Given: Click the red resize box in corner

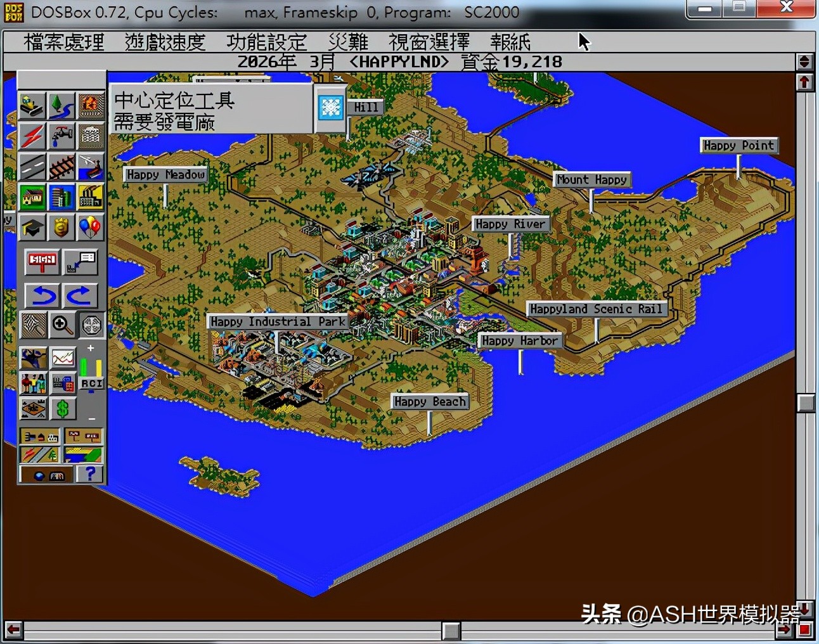Looking at the screenshot, I should pos(805,630).
